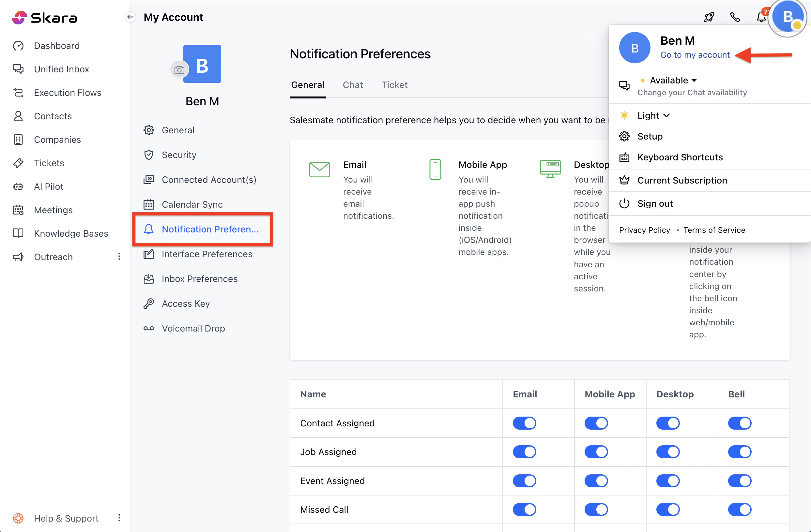Open Execution Flows in sidebar
811x532 pixels.
68,93
